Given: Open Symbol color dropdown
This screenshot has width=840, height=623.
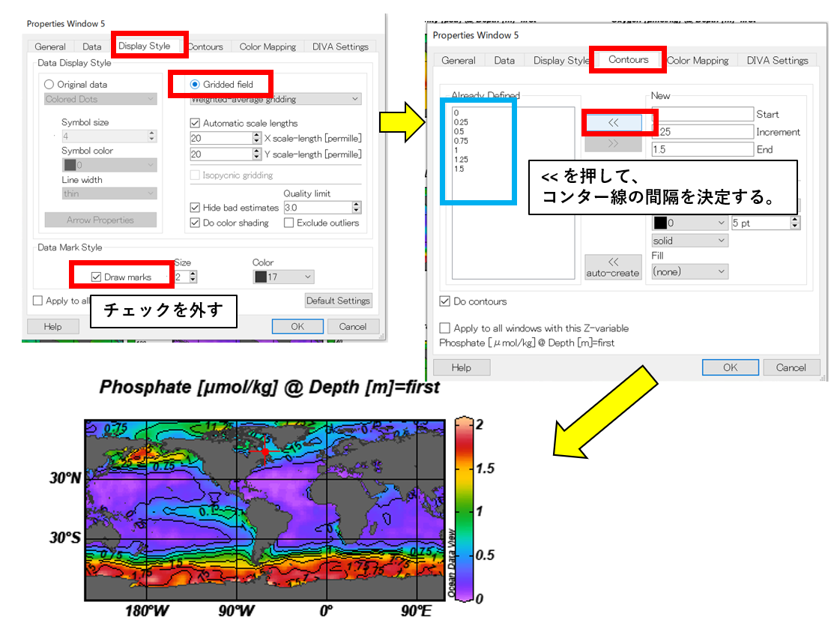Looking at the screenshot, I should [110, 165].
